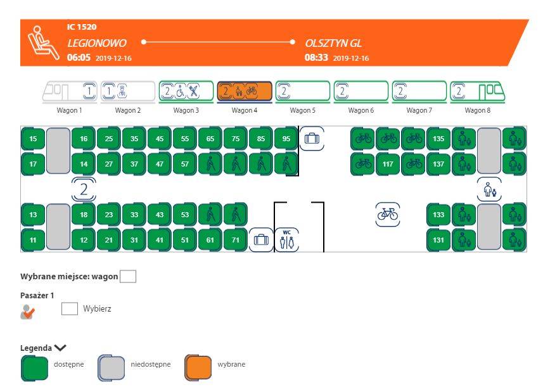Click the 'Wybrane miejsce: wagon' number box
Screen dimensions: 543x392
tap(128, 277)
